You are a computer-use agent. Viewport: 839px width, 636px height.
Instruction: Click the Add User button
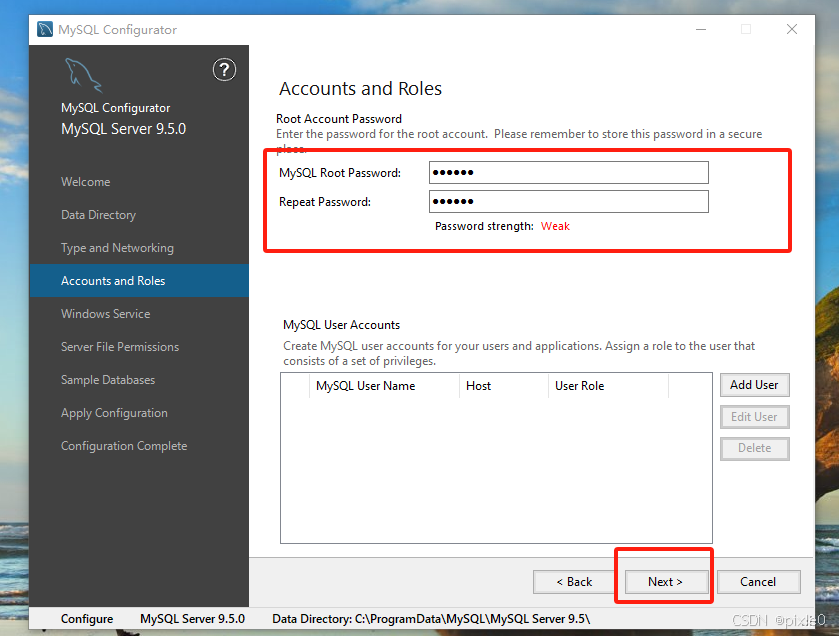tap(754, 385)
